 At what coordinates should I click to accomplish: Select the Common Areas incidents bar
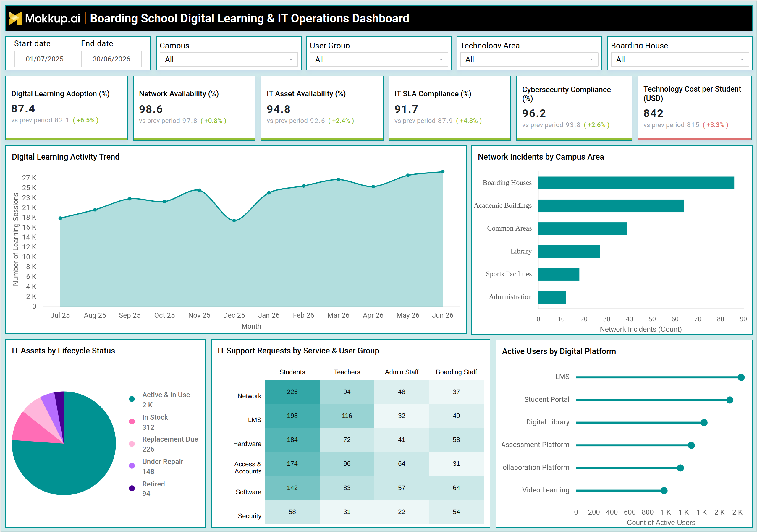tap(583, 228)
